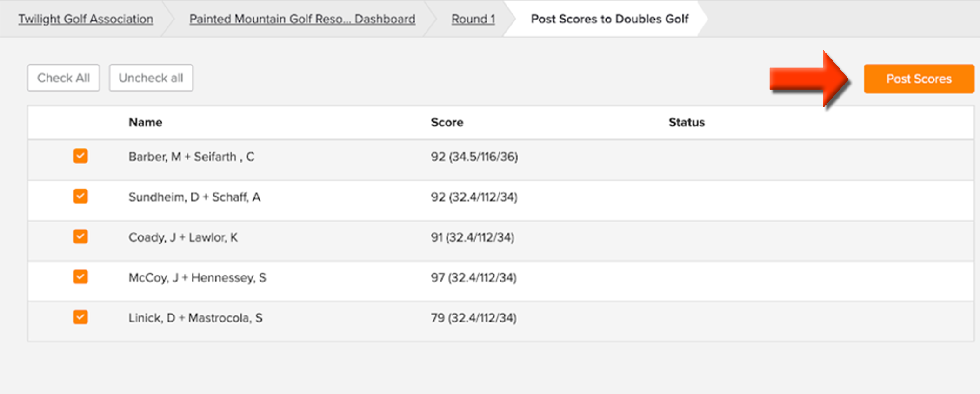Deselect the Linick, D + Mastrocola, S checkbox
This screenshot has height=394, width=980.
(x=80, y=318)
